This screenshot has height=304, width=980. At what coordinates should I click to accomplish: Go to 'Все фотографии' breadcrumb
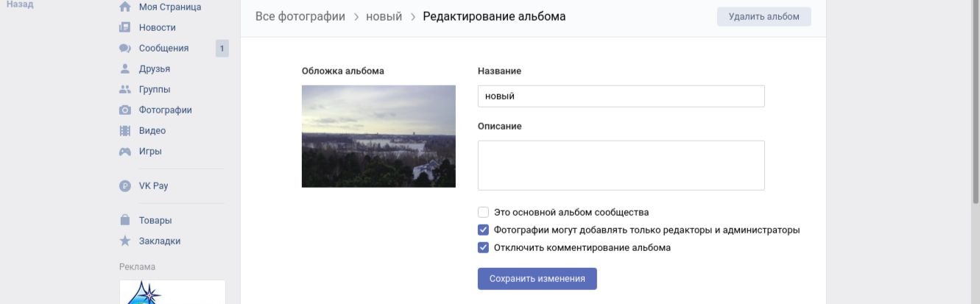[x=300, y=16]
